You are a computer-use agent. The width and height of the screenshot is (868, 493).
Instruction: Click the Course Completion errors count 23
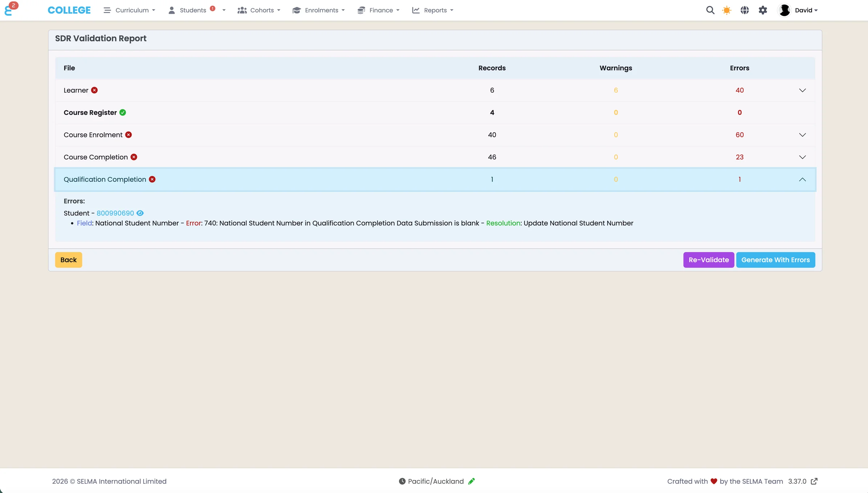(740, 157)
